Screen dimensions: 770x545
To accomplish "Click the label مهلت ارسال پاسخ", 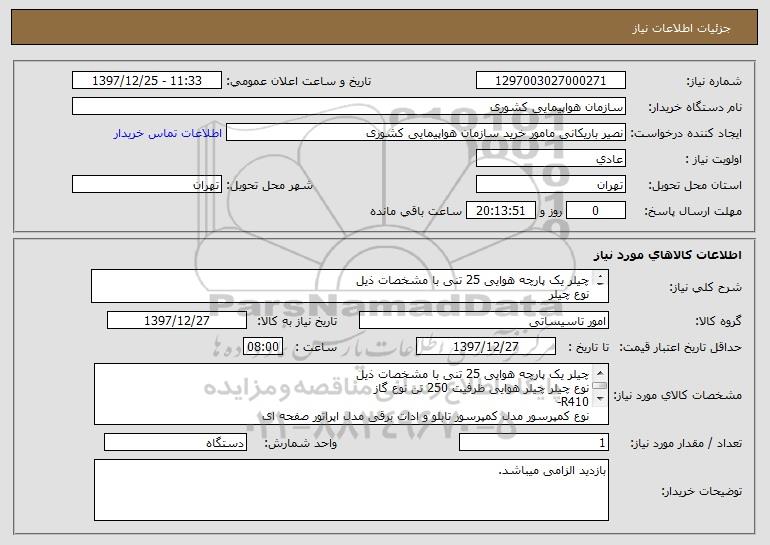I will (x=693, y=211).
